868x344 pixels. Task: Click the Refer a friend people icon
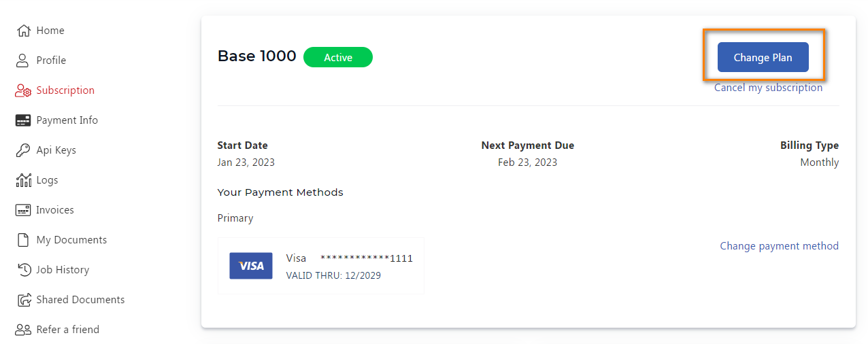click(x=23, y=330)
